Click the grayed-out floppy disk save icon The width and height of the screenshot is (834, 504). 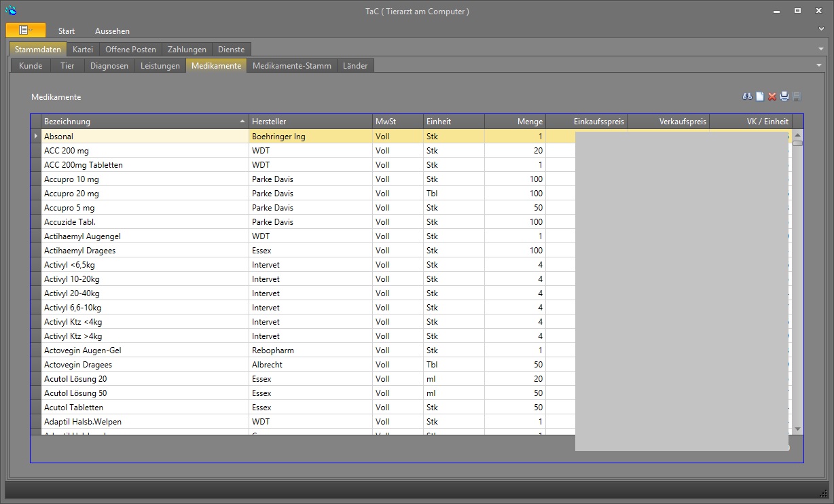tap(797, 96)
